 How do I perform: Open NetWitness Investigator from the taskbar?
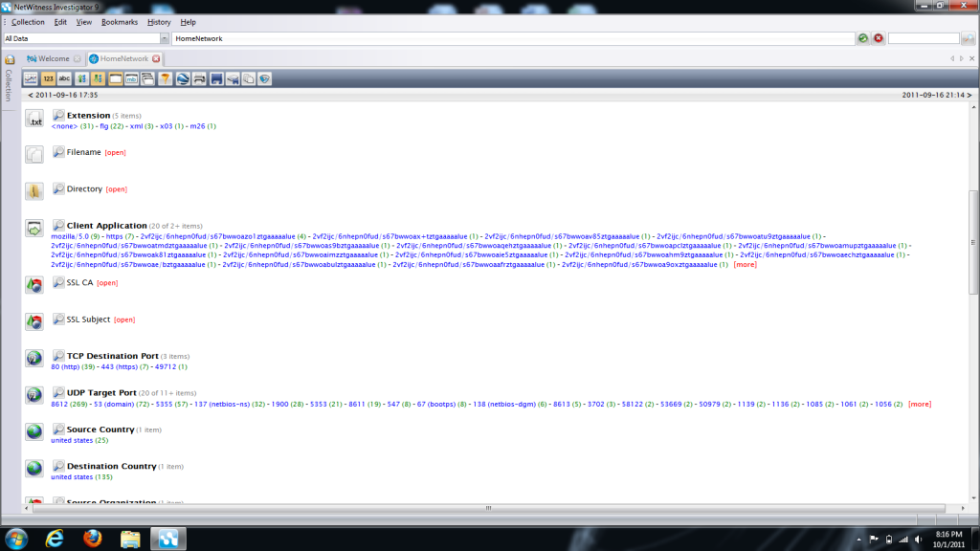pos(168,538)
